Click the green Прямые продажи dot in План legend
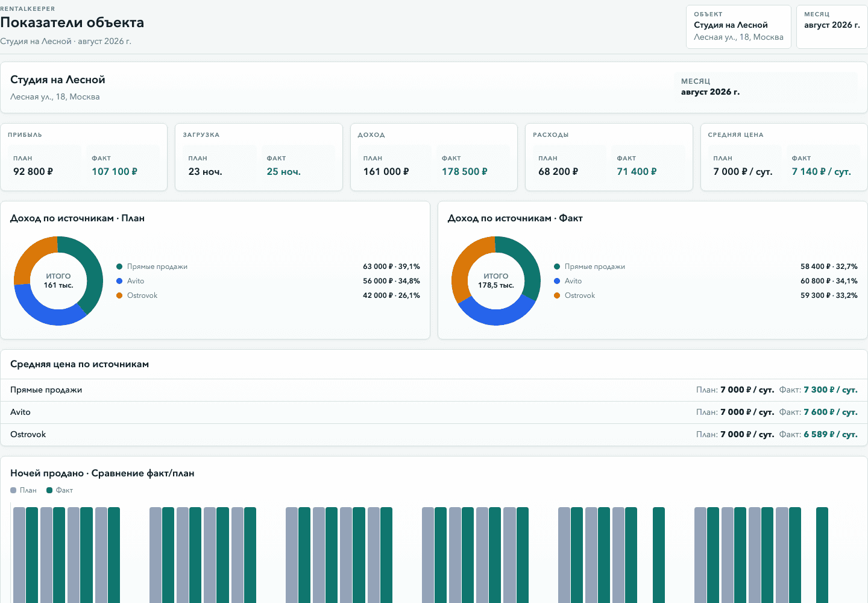Image resolution: width=868 pixels, height=603 pixels. [x=119, y=267]
